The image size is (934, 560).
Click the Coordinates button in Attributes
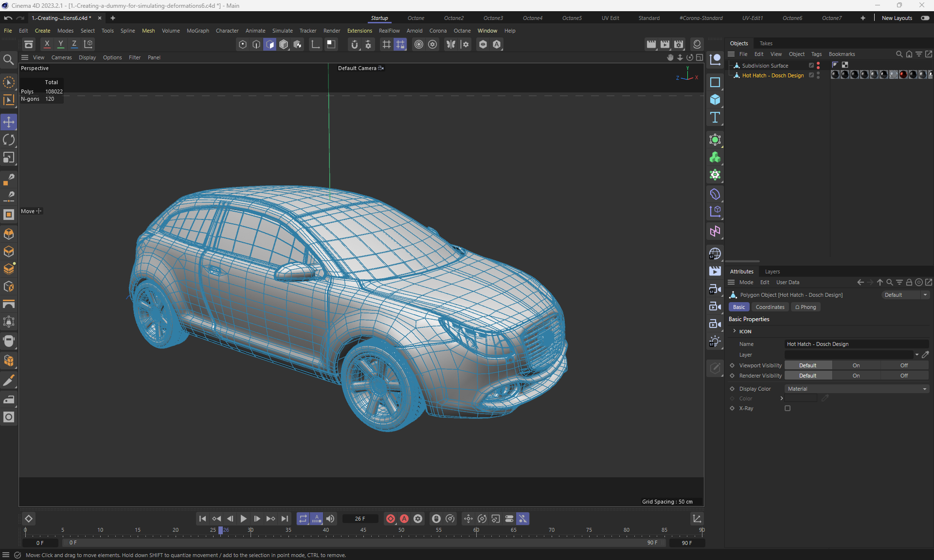[x=770, y=307]
